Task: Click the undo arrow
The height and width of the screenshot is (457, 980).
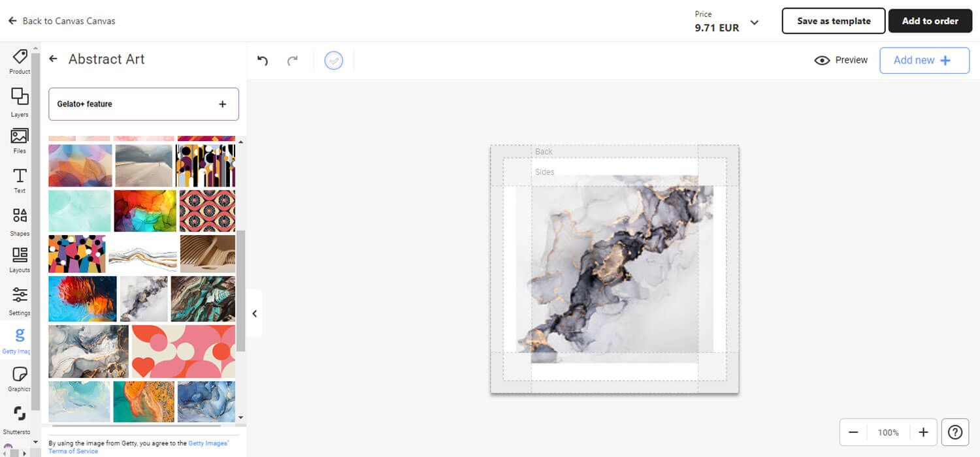Action: click(x=263, y=61)
